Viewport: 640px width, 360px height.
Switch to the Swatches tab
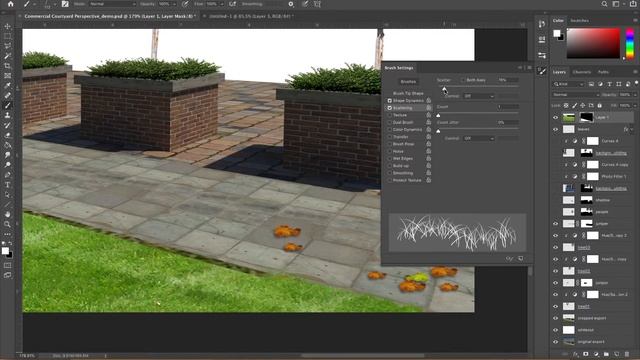[x=580, y=20]
